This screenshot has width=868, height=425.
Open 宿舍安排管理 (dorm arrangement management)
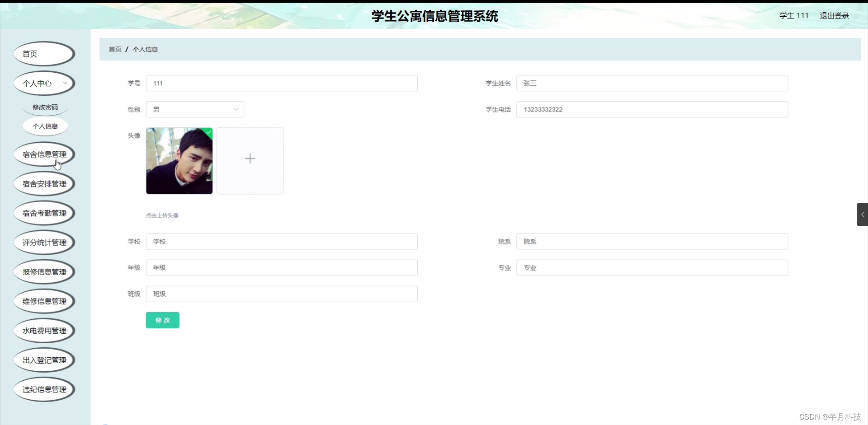coord(44,184)
